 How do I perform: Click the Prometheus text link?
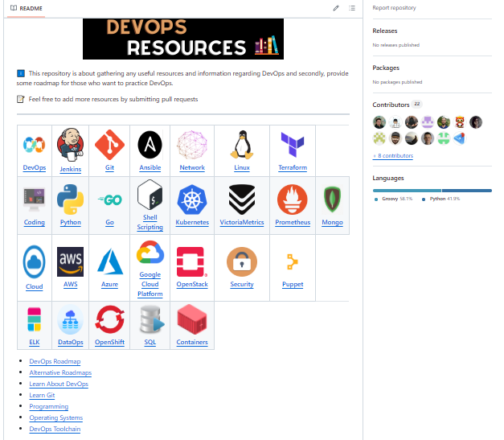293,222
